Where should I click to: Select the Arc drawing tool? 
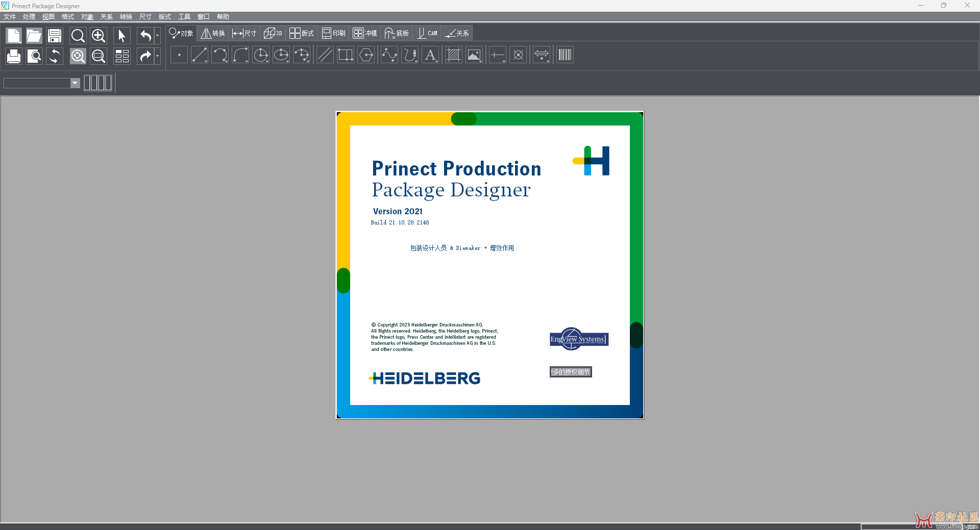tap(220, 55)
